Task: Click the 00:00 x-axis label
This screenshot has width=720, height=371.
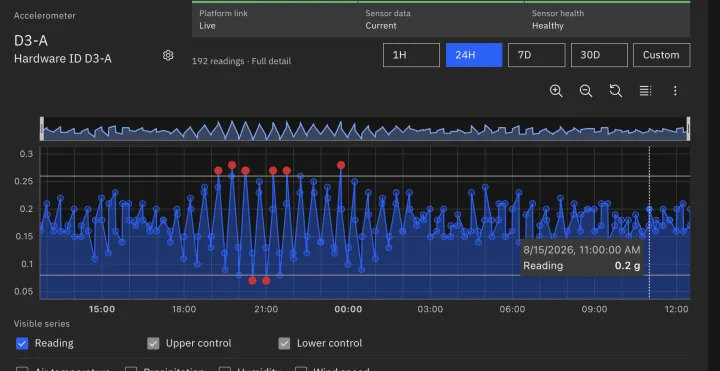Action: (x=348, y=309)
